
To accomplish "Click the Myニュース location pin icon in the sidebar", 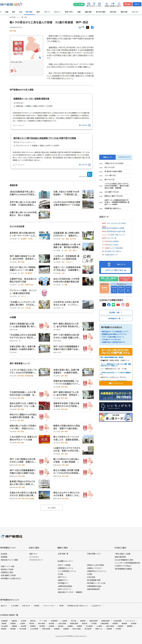I will coord(109,264).
